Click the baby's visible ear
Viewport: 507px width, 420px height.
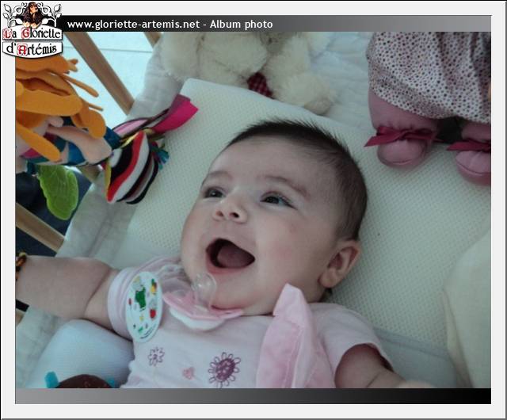pyautogui.click(x=341, y=265)
